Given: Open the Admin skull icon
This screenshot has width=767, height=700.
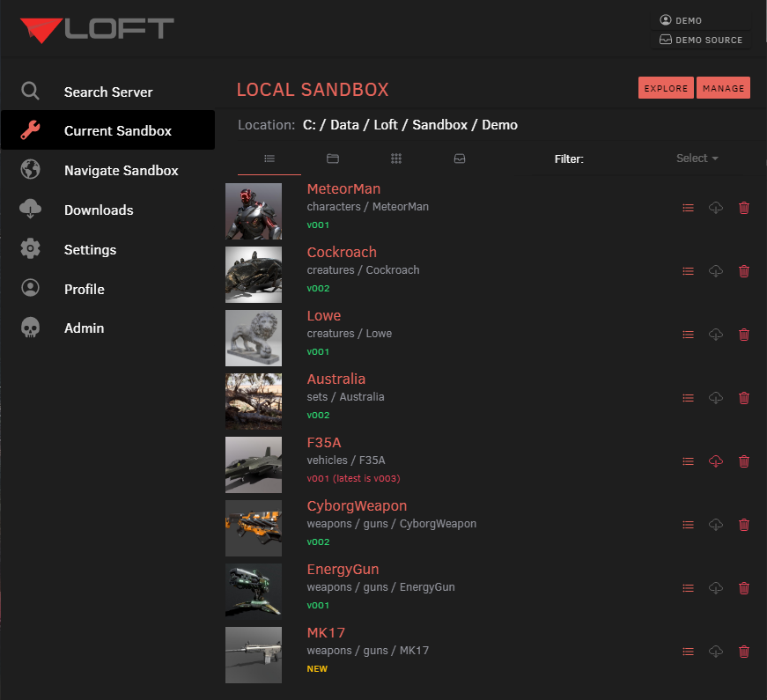Looking at the screenshot, I should point(30,328).
